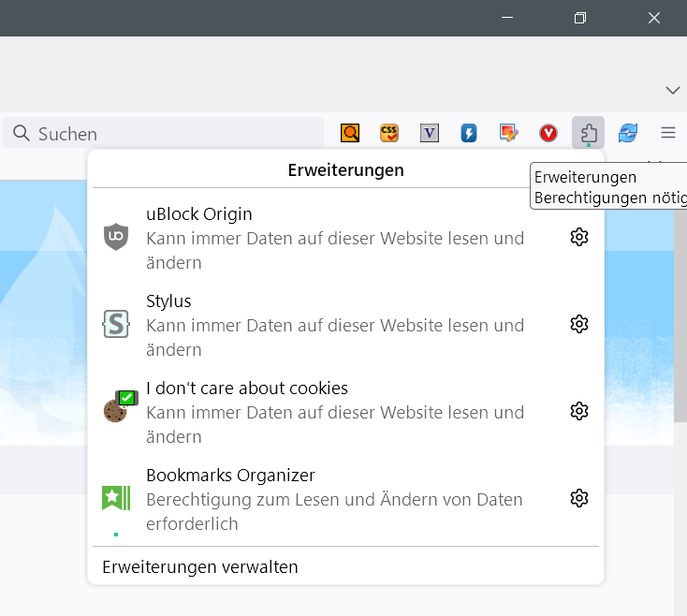Open Stylus settings gear menu

click(x=579, y=325)
